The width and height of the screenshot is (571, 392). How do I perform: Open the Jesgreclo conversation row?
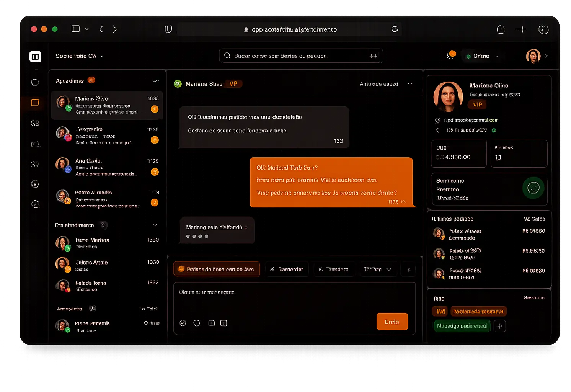click(107, 136)
